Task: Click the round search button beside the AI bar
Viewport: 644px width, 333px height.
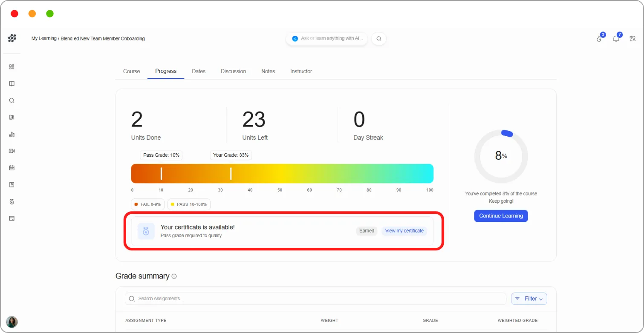Action: (378, 39)
